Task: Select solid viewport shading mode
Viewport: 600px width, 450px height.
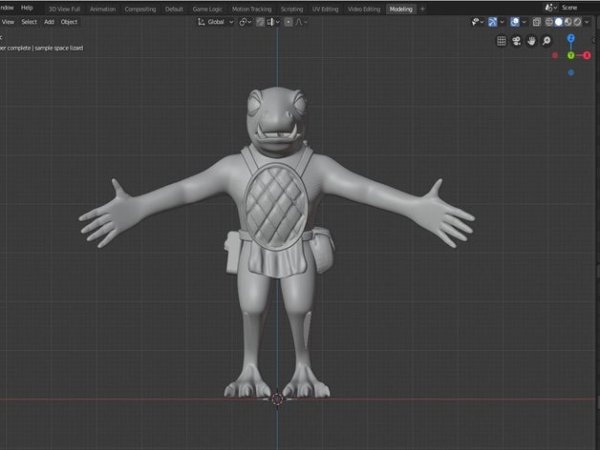Action: click(x=559, y=21)
